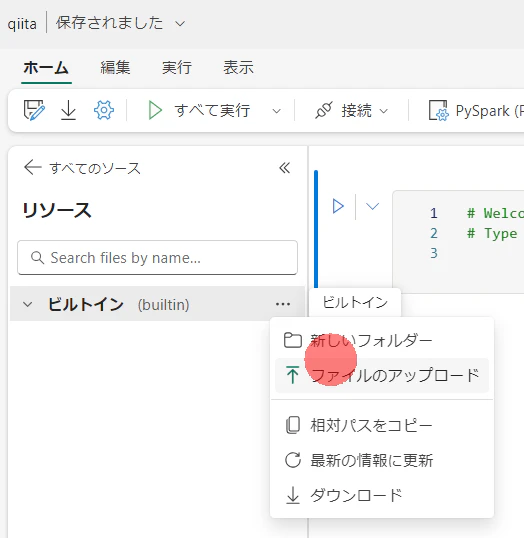Choose ファイルのアップロード menu item

(x=382, y=375)
